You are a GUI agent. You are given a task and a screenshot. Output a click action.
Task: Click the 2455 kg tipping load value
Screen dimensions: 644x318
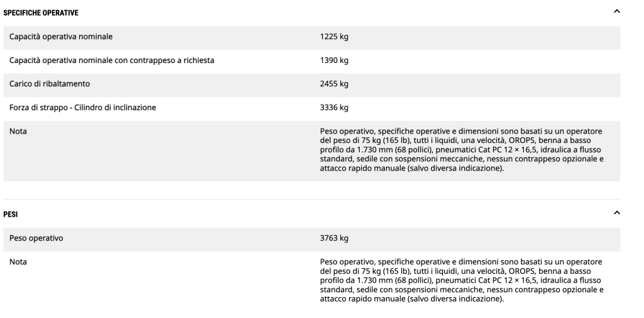334,84
